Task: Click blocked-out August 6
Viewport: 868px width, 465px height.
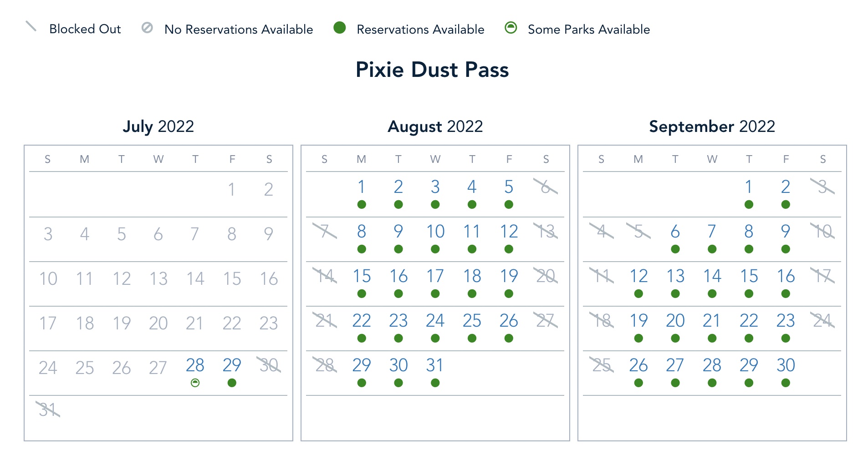Action: 546,187
